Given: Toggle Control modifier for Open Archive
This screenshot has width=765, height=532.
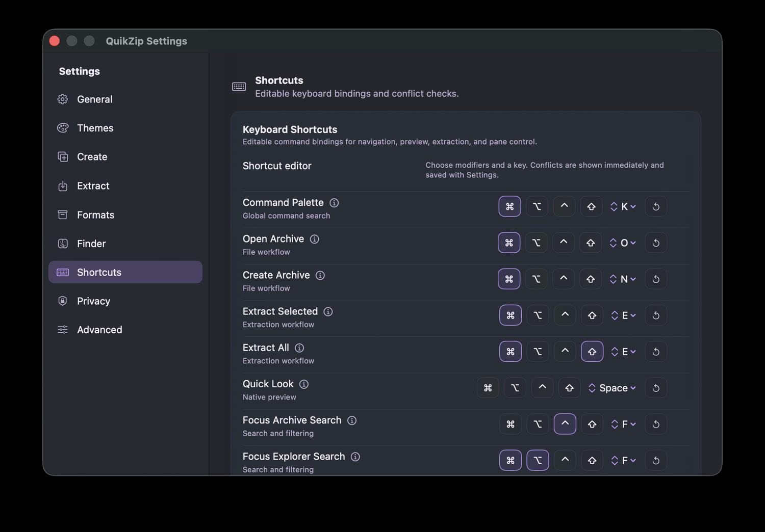Looking at the screenshot, I should [x=564, y=243].
